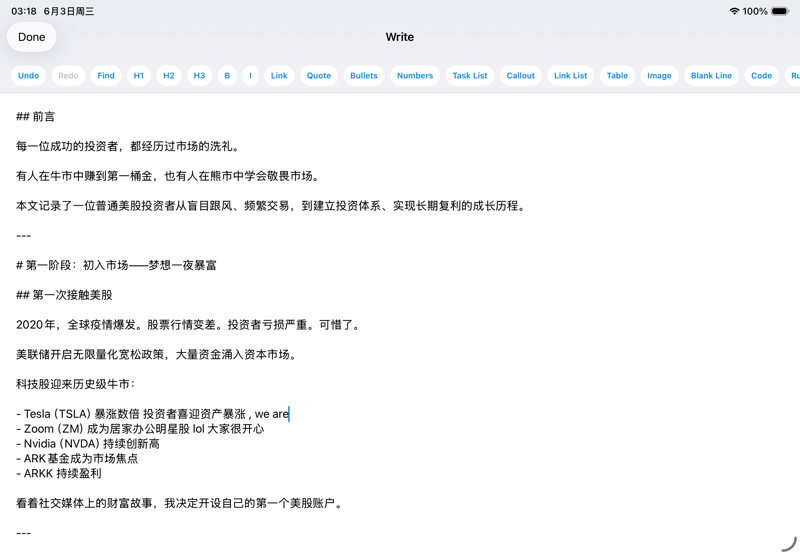800x555 pixels.
Task: Insert a Link List
Action: tap(570, 75)
